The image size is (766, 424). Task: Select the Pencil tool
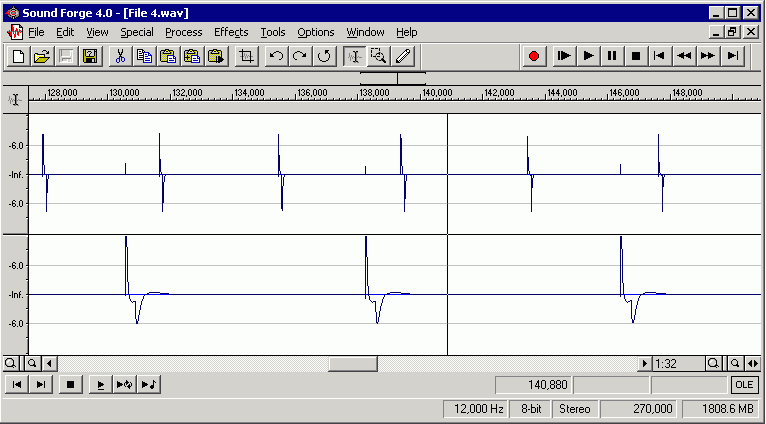(403, 56)
